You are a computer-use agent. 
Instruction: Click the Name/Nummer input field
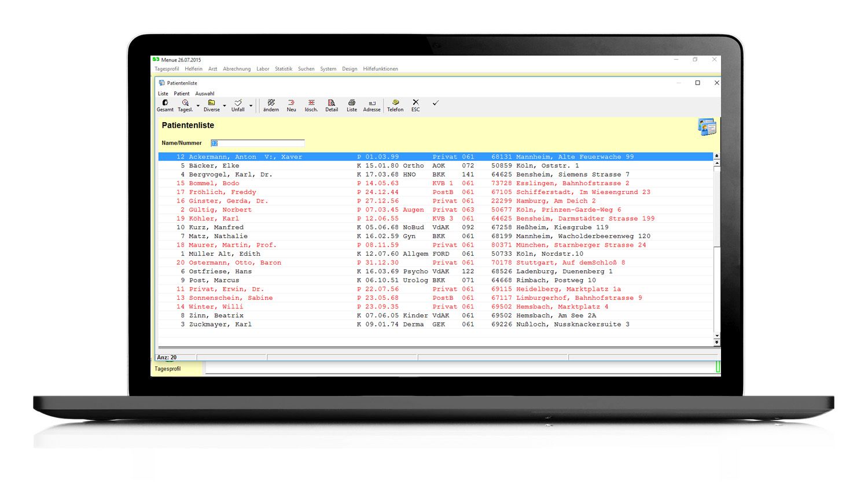[258, 143]
